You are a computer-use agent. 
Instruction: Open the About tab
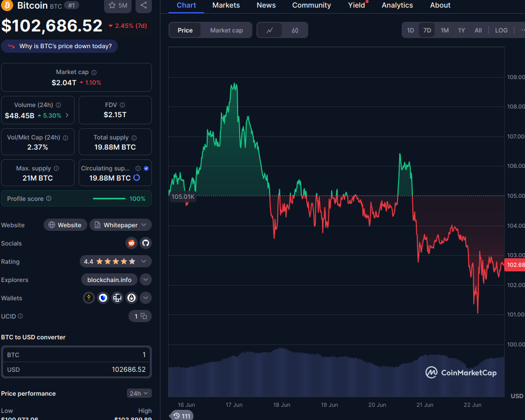pyautogui.click(x=440, y=6)
